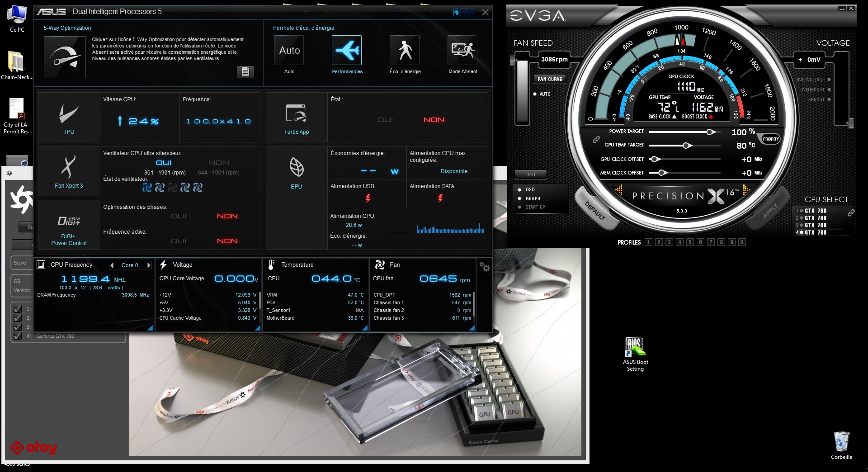Select the Auto power saving mode
This screenshot has width=868, height=472.
click(x=289, y=50)
